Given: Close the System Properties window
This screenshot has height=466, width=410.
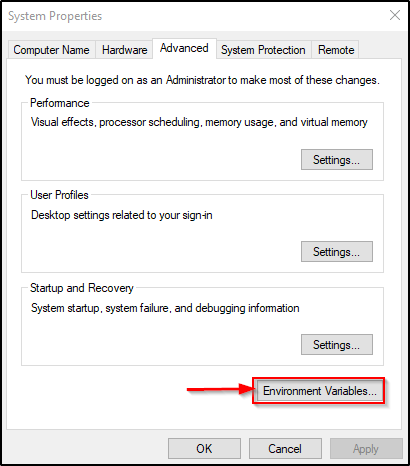Looking at the screenshot, I should pos(395,15).
